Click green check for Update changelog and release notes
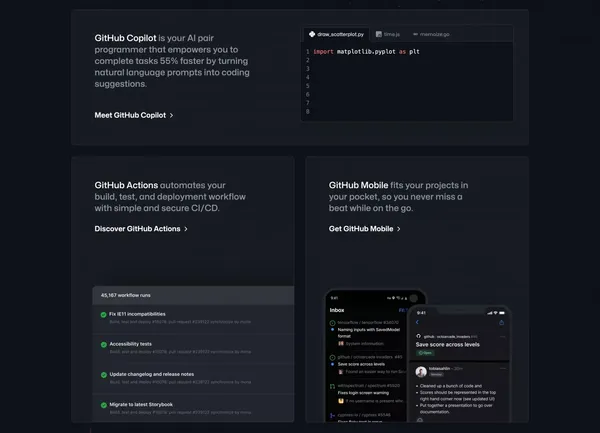 (104, 375)
